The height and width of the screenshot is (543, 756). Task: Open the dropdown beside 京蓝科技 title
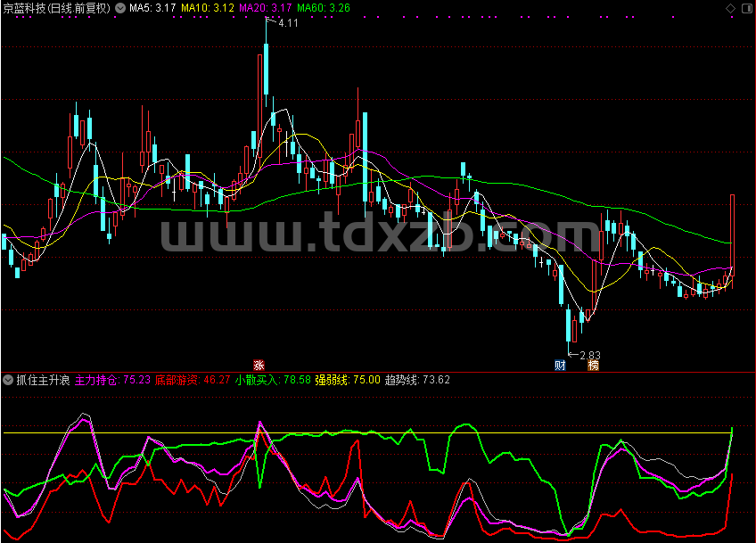[120, 8]
